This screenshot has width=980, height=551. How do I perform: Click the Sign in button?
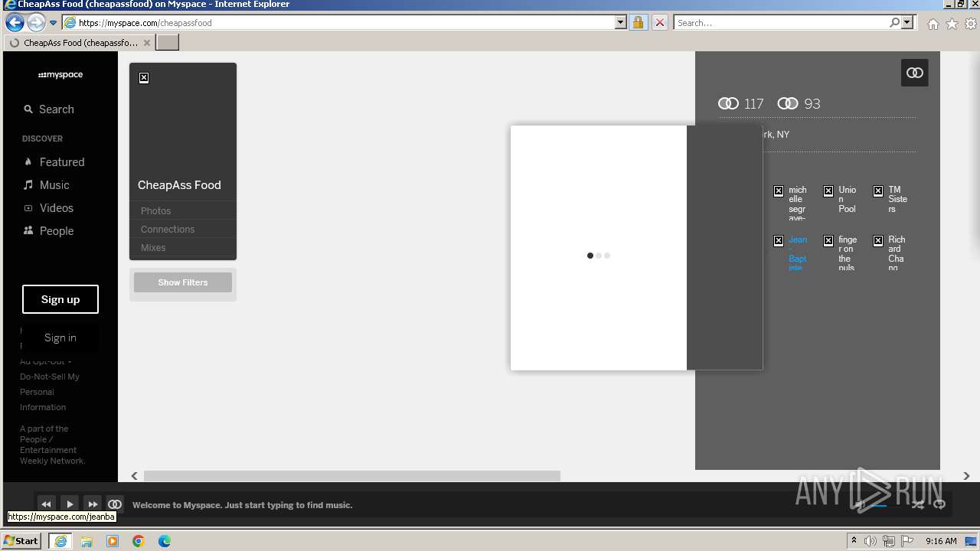point(60,337)
